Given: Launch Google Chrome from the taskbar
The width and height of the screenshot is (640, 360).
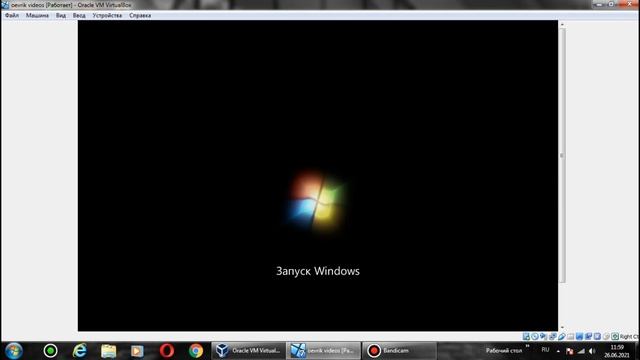Looking at the screenshot, I should pyautogui.click(x=196, y=351).
